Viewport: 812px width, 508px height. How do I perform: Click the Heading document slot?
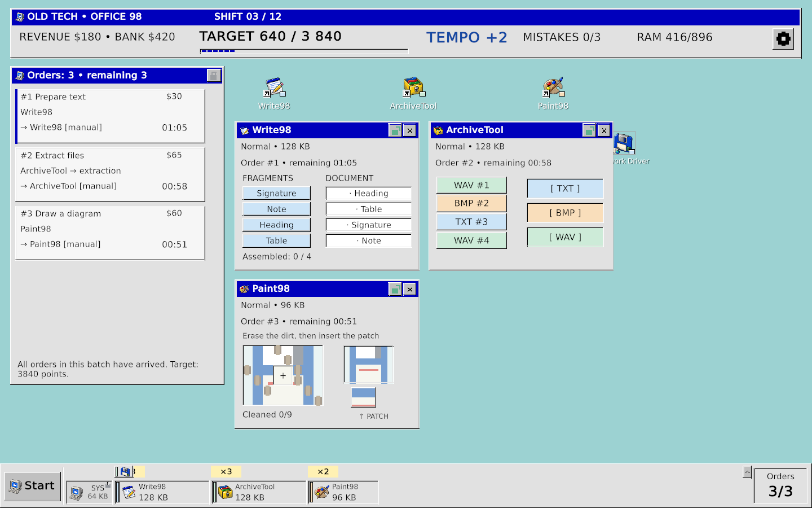(369, 193)
